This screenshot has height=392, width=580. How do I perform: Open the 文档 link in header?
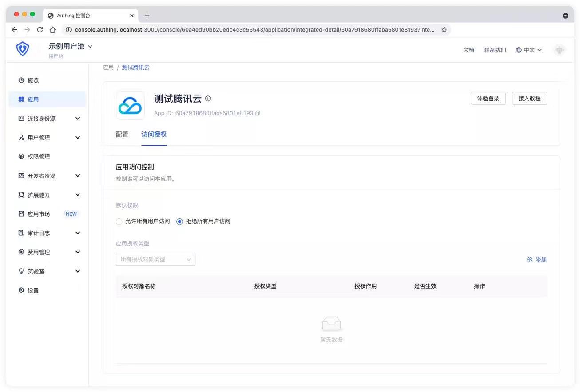pyautogui.click(x=469, y=50)
